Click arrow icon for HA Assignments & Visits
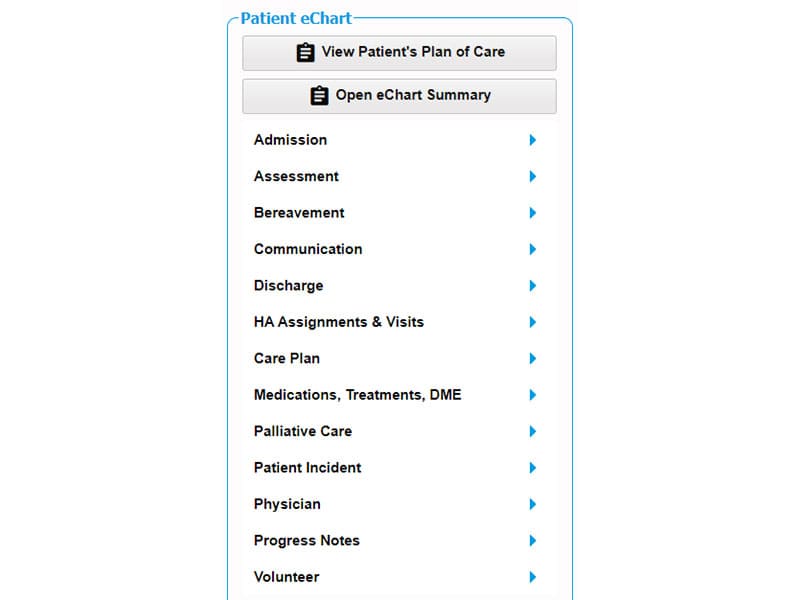This screenshot has height=600, width=800. point(532,322)
